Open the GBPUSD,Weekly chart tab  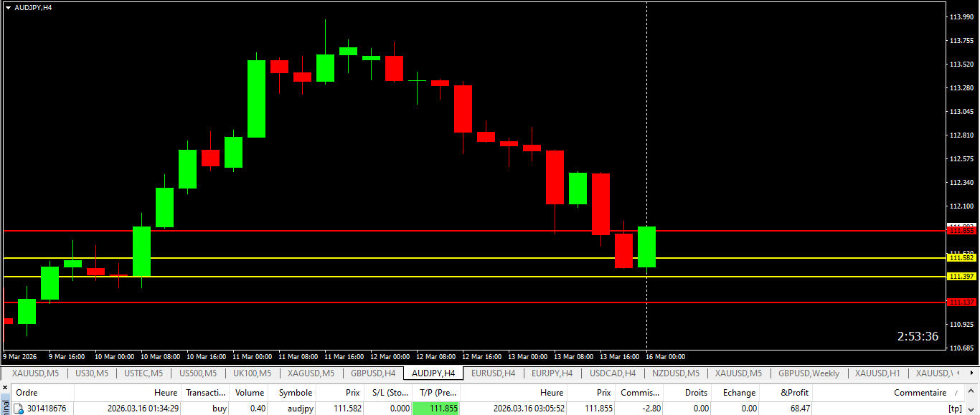(x=809, y=373)
